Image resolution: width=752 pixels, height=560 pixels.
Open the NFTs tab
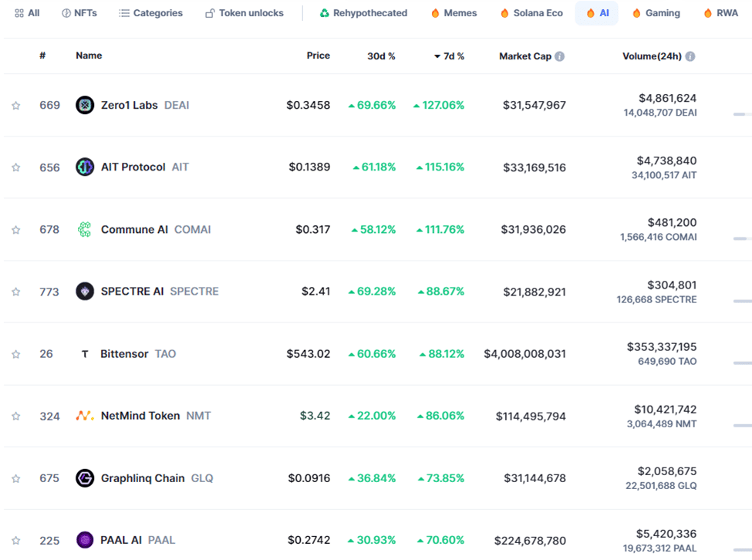(x=79, y=13)
